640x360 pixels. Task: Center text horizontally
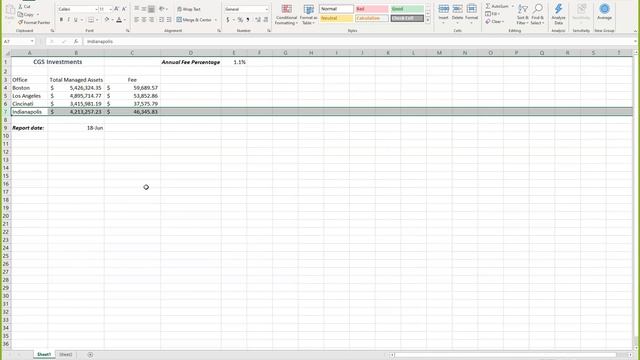coord(144,20)
